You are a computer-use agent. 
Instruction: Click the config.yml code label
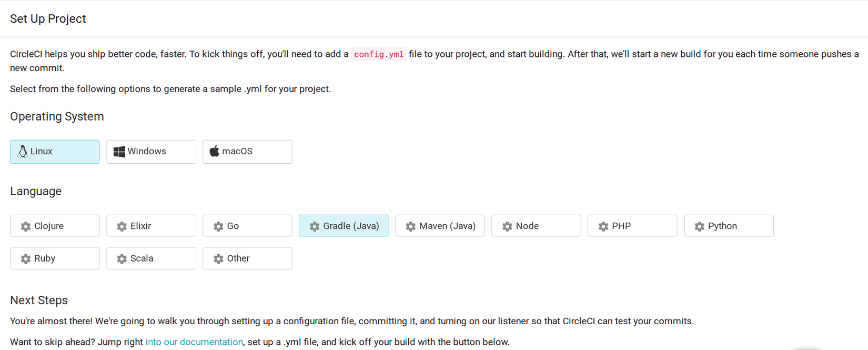(x=378, y=54)
